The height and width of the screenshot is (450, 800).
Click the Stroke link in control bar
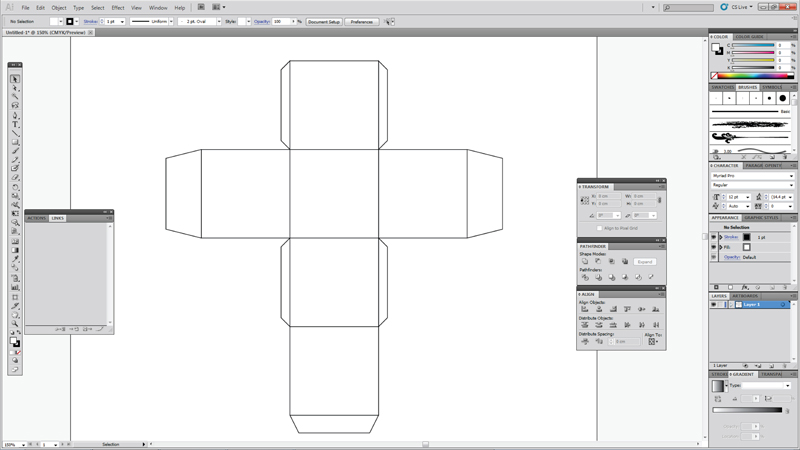[90, 21]
